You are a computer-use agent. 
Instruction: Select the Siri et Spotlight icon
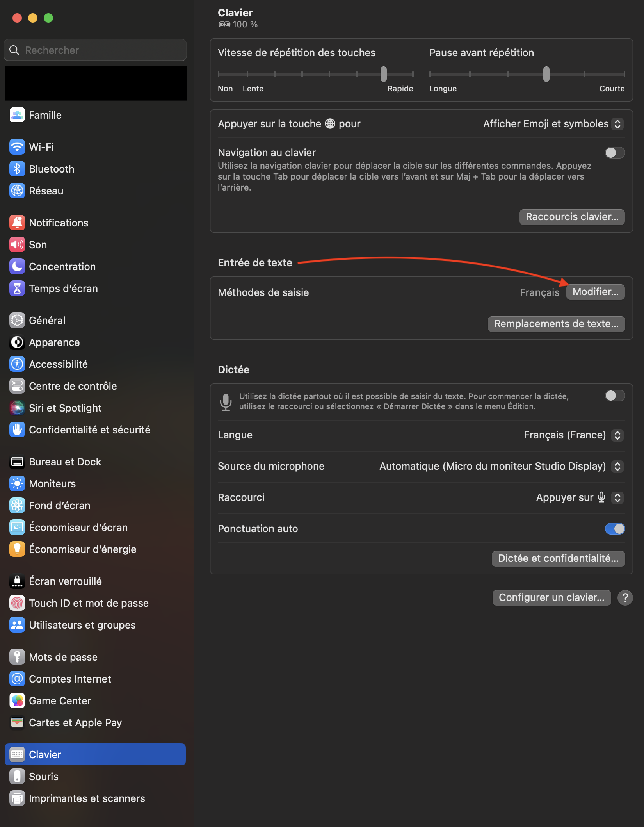click(x=17, y=408)
